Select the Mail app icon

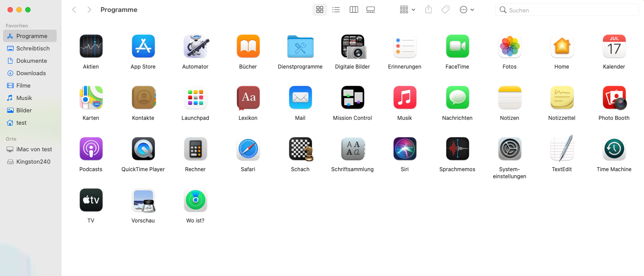click(300, 97)
